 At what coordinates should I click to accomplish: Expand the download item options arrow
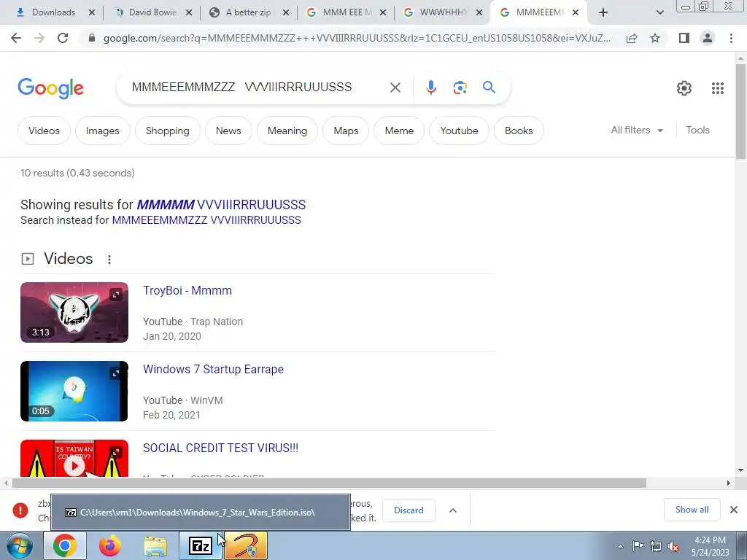point(452,510)
